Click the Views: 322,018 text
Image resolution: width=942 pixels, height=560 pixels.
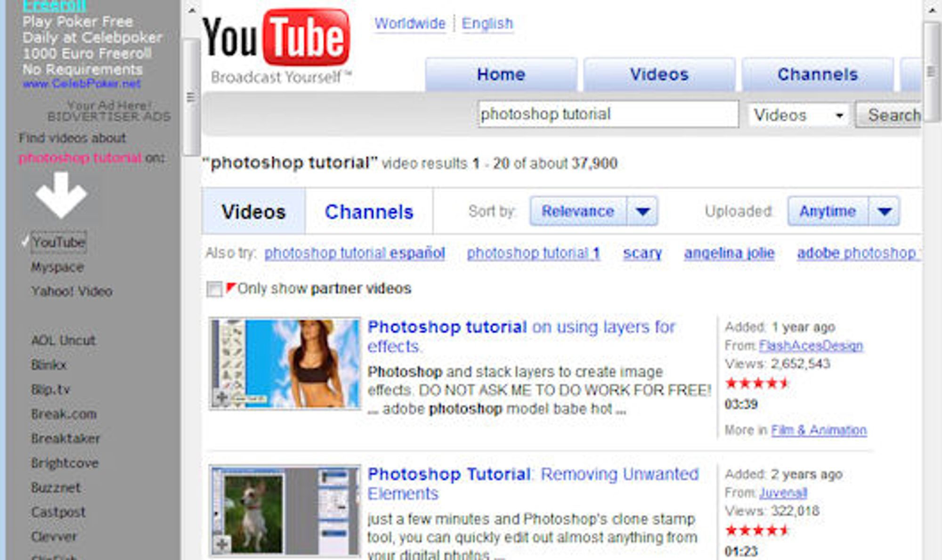[x=772, y=511]
